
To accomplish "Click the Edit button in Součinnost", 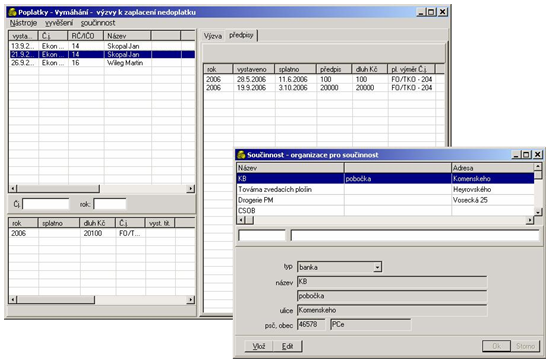I will coord(287,346).
